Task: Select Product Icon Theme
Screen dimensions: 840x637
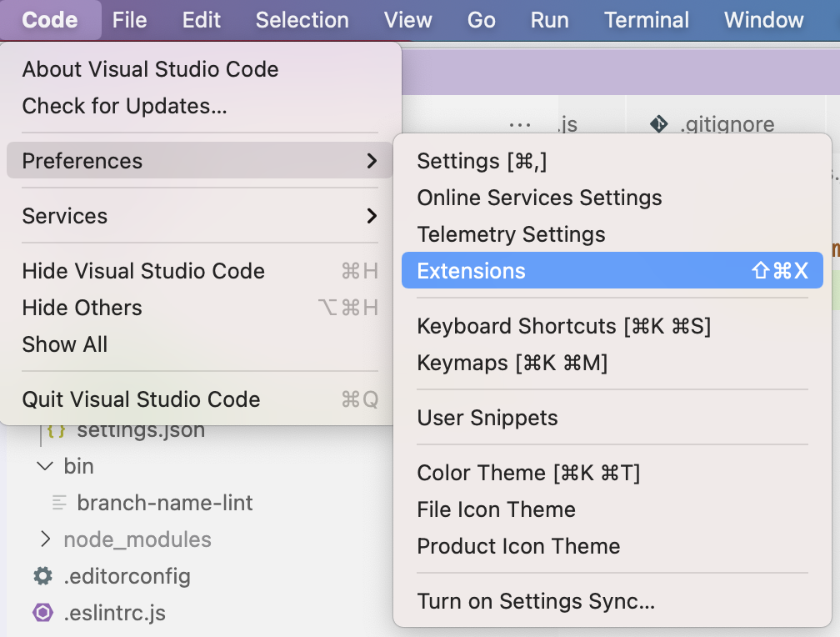Action: pyautogui.click(x=612, y=546)
